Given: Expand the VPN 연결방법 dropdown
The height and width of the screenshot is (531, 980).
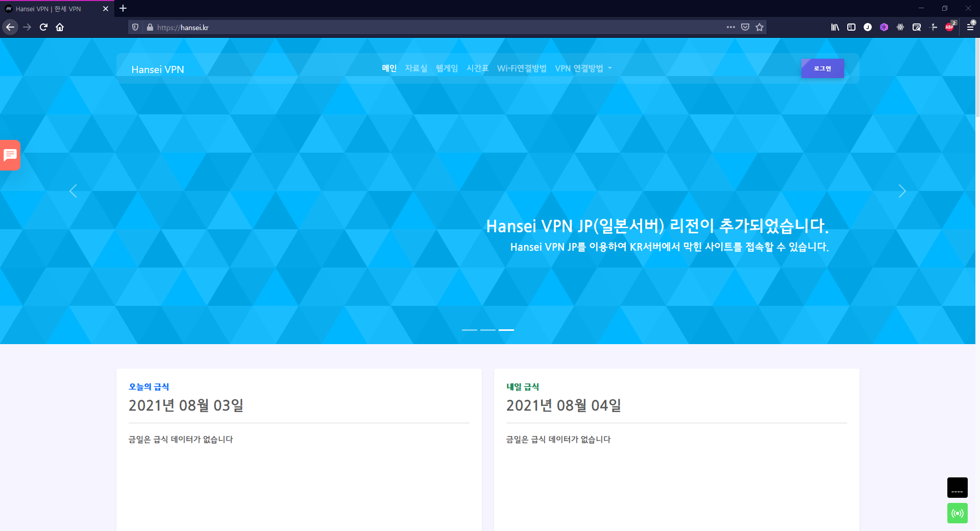Looking at the screenshot, I should pos(583,68).
